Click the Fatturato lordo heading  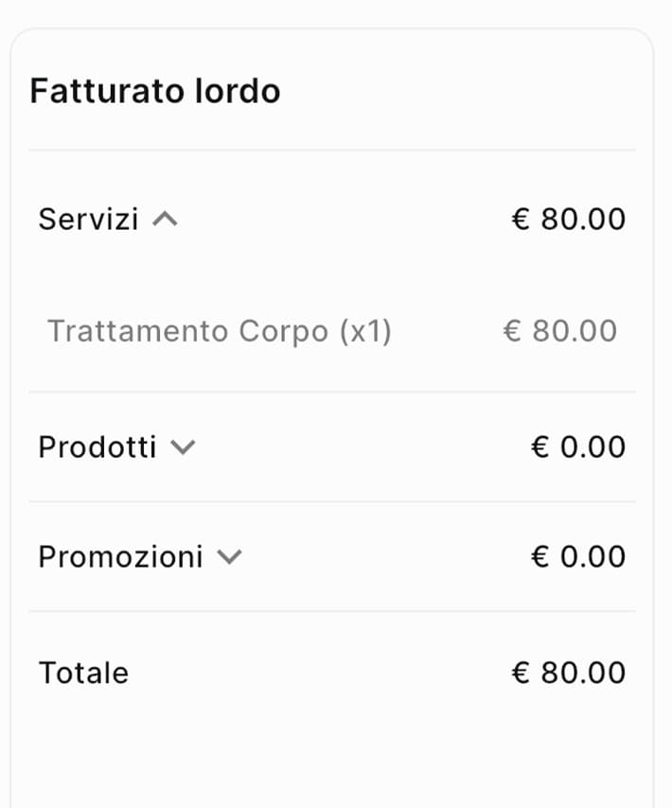[x=155, y=91]
